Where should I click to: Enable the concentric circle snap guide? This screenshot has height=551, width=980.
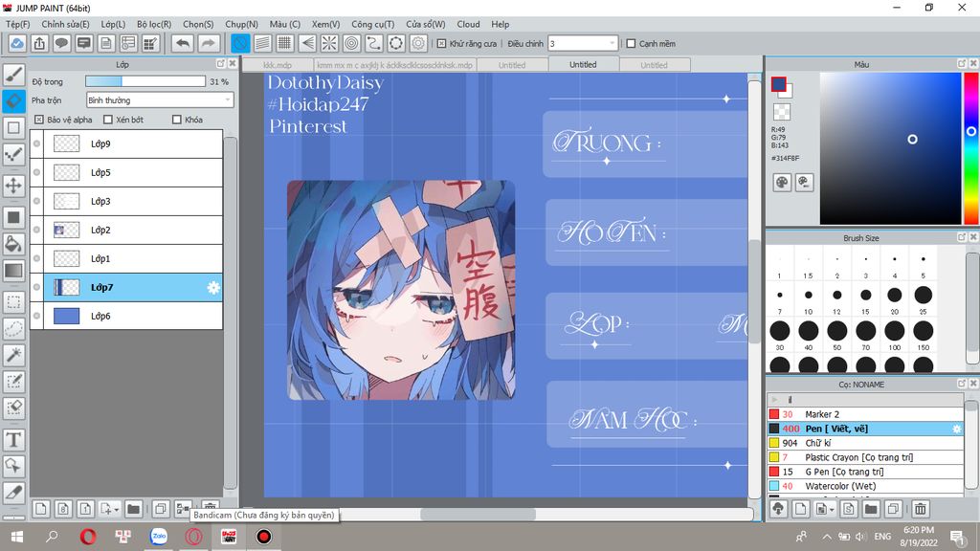(x=351, y=43)
